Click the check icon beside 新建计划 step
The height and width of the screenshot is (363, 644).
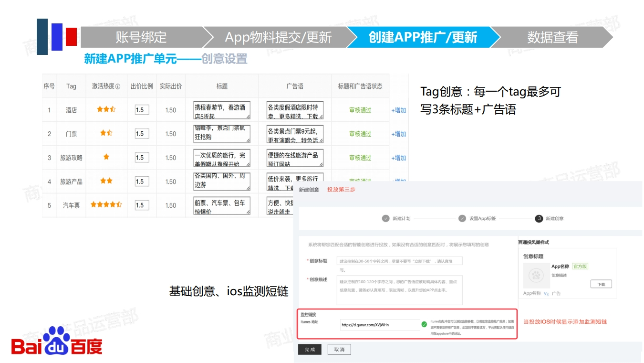pos(386,218)
